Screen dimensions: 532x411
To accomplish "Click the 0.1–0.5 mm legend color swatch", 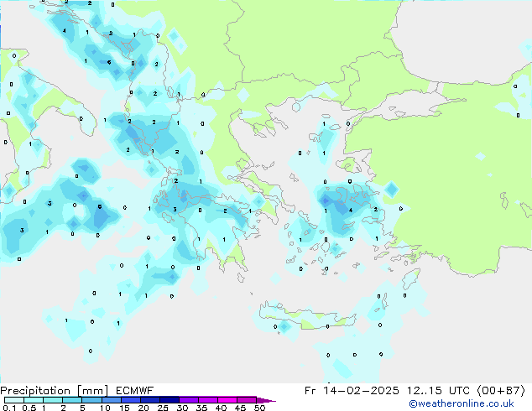I will [14, 400].
